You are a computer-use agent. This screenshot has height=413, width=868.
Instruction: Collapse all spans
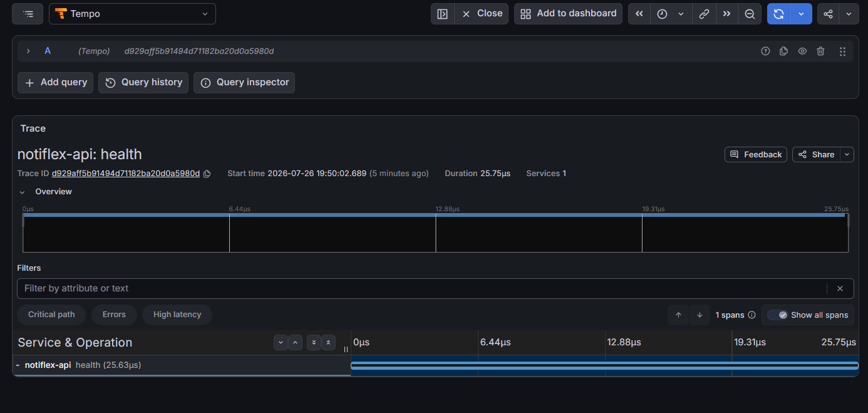[328, 343]
